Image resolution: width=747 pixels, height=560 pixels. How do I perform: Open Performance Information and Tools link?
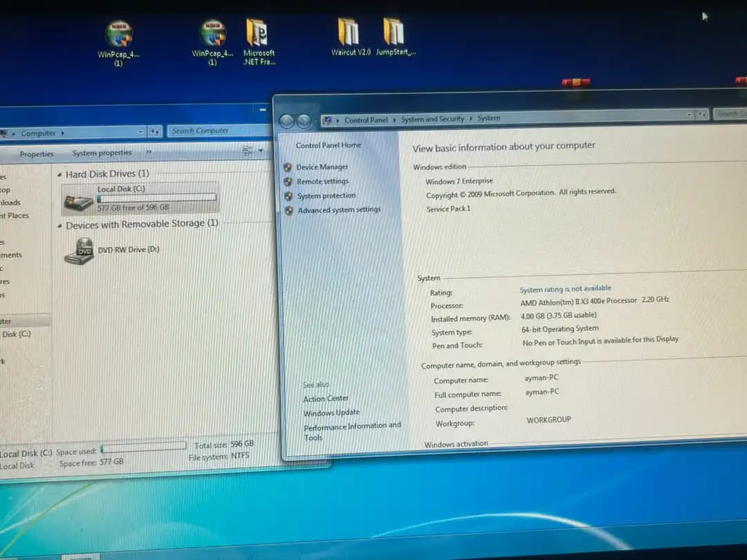(353, 431)
